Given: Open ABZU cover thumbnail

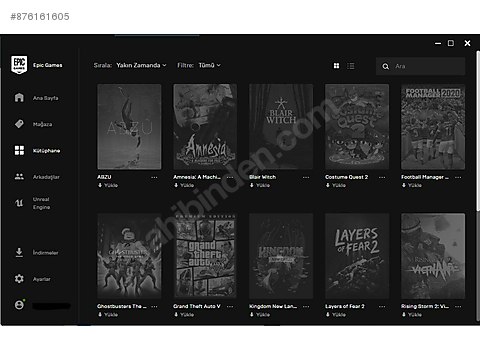Looking at the screenshot, I should 129,127.
